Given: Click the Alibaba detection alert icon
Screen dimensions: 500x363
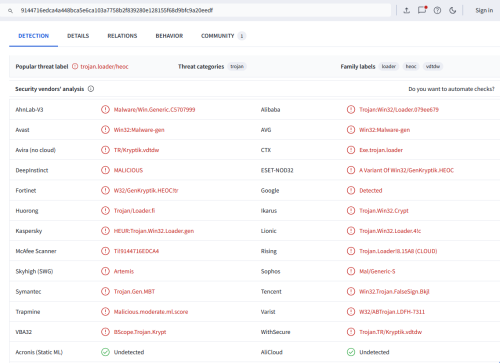Looking at the screenshot, I should point(351,109).
